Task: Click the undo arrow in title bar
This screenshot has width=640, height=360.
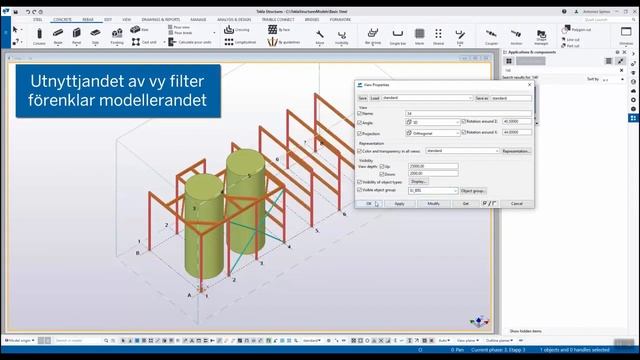Action: coord(27,12)
